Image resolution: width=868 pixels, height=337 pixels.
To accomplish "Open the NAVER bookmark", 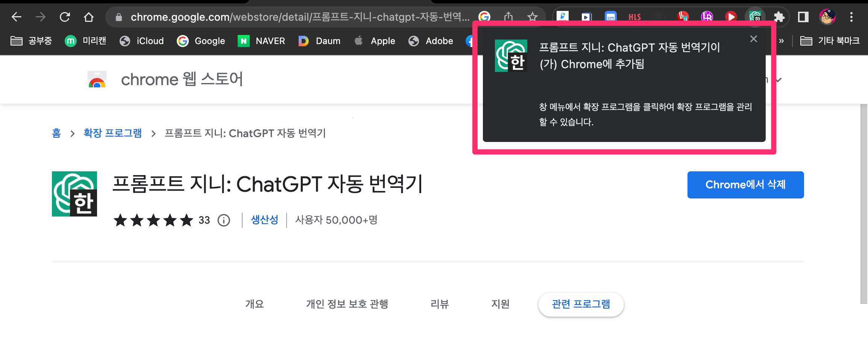I will (x=261, y=41).
